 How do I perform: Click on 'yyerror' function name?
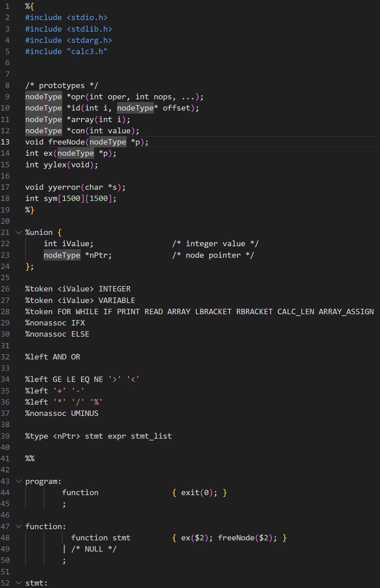pos(64,187)
